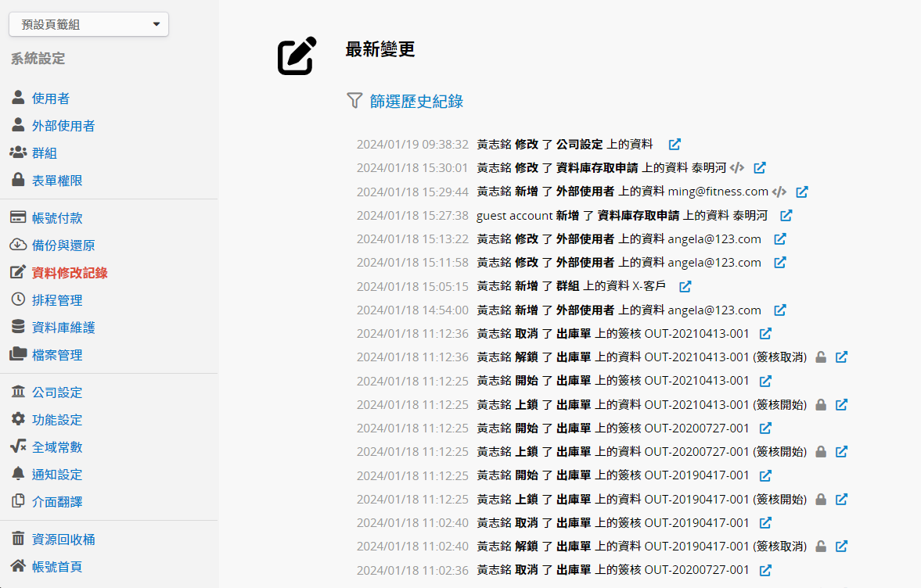Click the filter funnel icon
The image size is (921, 588).
[354, 100]
